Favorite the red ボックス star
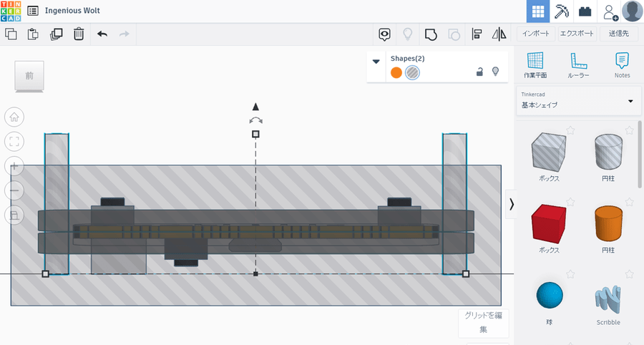644x345 pixels. pos(570,202)
